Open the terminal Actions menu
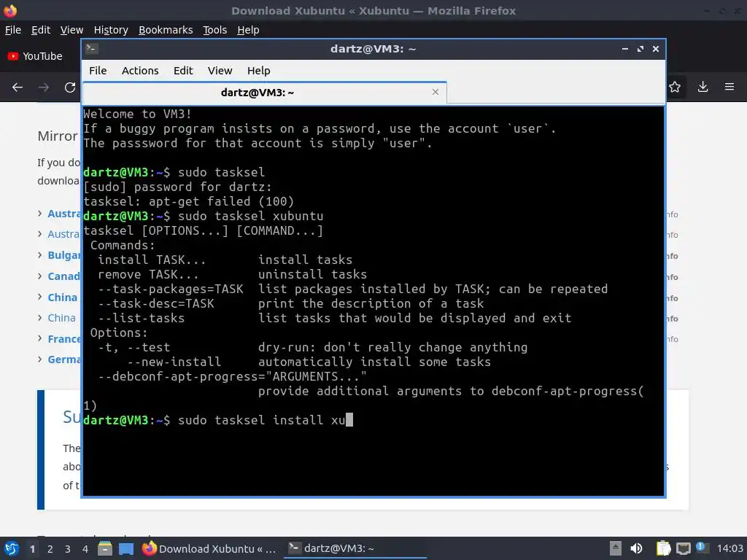Image resolution: width=747 pixels, height=560 pixels. point(140,71)
